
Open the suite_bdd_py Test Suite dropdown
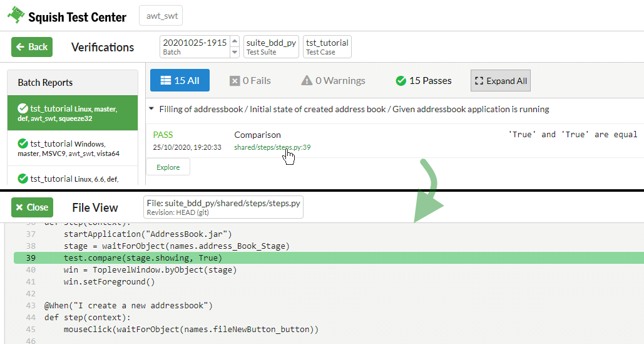pos(271,47)
